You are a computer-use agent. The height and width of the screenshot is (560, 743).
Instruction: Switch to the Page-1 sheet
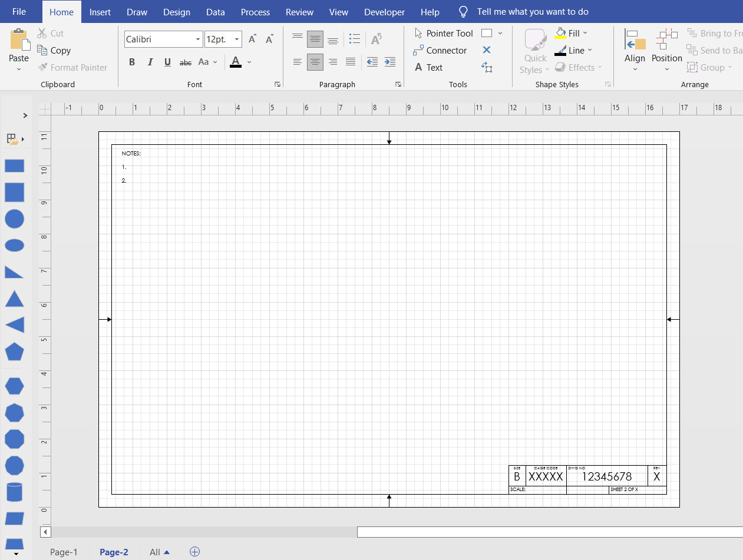pyautogui.click(x=64, y=552)
